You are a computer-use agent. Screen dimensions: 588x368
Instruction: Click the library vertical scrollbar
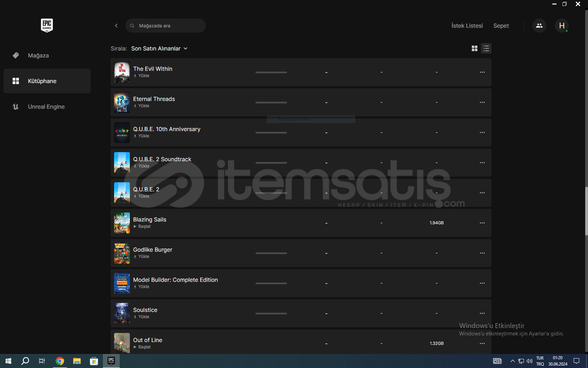[586, 211]
